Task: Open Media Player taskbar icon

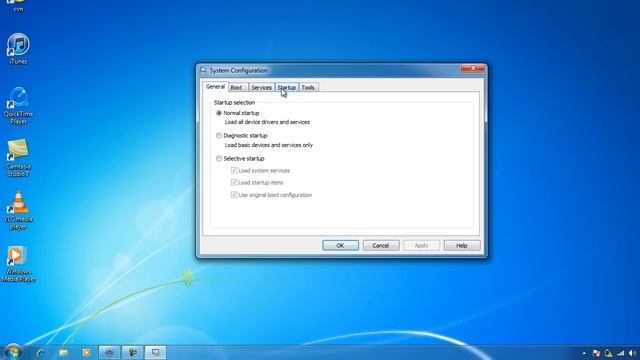Action: [86, 352]
